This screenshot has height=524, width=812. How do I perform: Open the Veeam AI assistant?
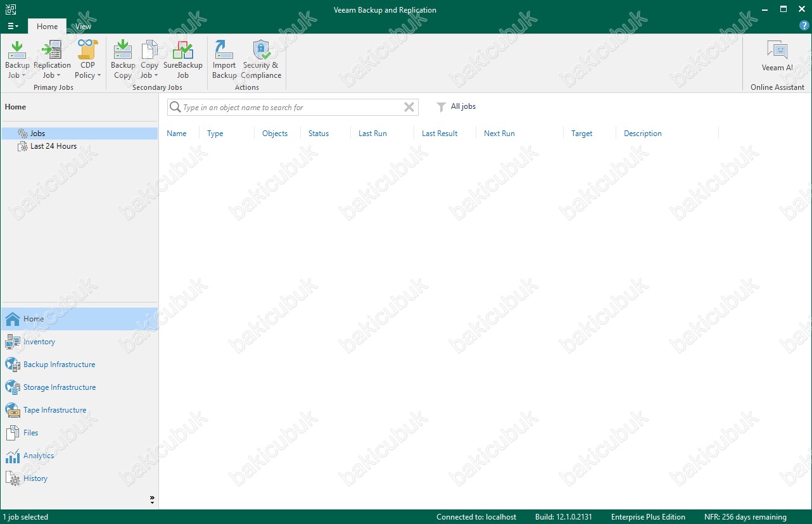[777, 57]
